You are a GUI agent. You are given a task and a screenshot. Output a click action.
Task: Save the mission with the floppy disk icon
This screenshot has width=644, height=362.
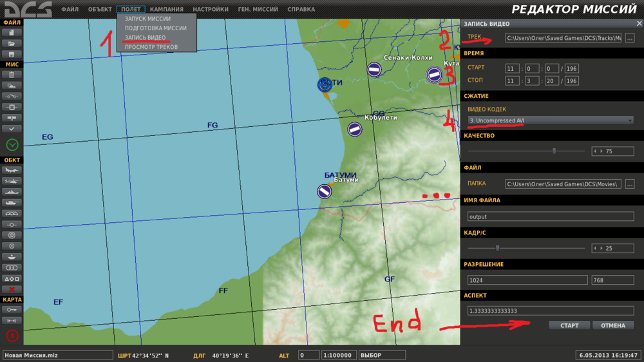tap(12, 54)
